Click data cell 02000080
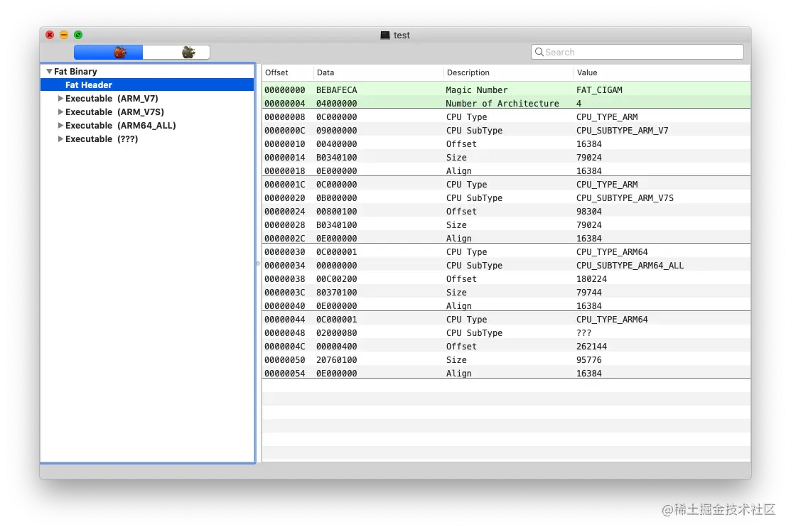Viewport: 791px width, 532px height. (x=336, y=333)
